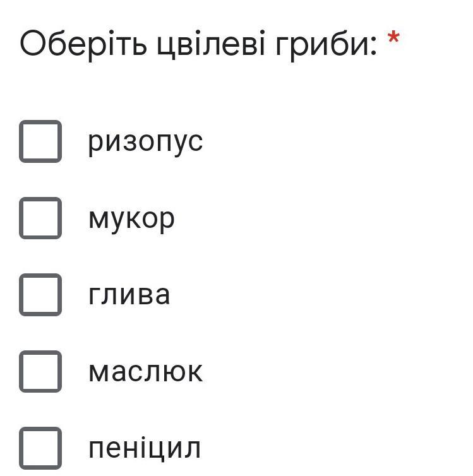Click the ризопус answer label
The height and width of the screenshot is (476, 473).
[x=145, y=141]
